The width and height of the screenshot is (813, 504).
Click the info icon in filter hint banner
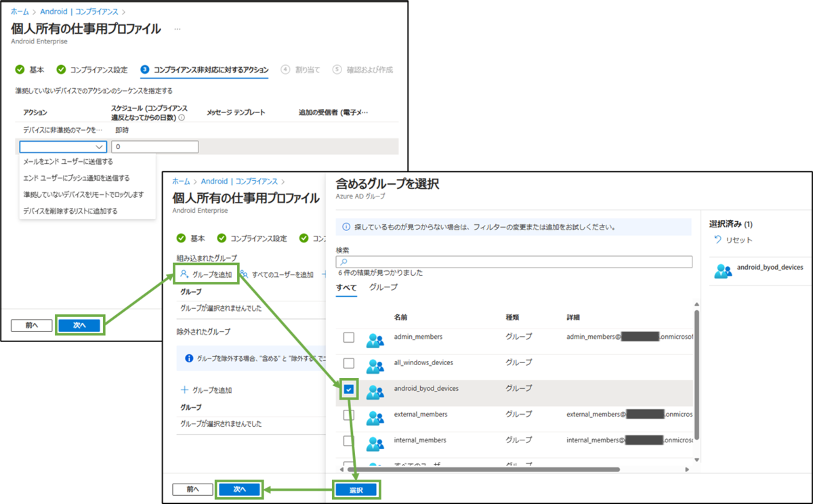click(x=347, y=227)
